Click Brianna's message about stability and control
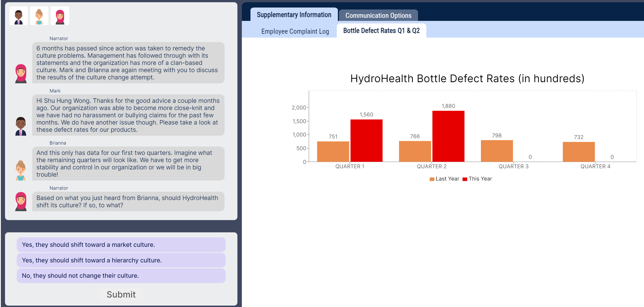This screenshot has width=644, height=307. [x=128, y=164]
